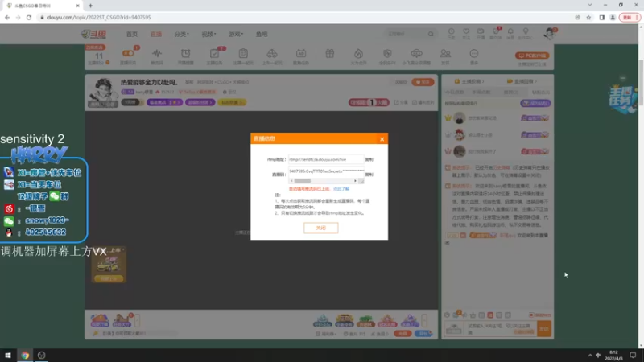This screenshot has width=644, height=362.
Task: Click the 关闭 button in dialog
Action: click(320, 228)
